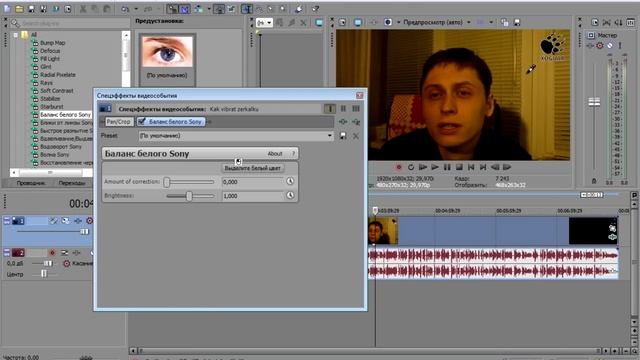Open the Undo history dropdown arrow
Screen dimensions: 640x360
(x=136, y=9)
